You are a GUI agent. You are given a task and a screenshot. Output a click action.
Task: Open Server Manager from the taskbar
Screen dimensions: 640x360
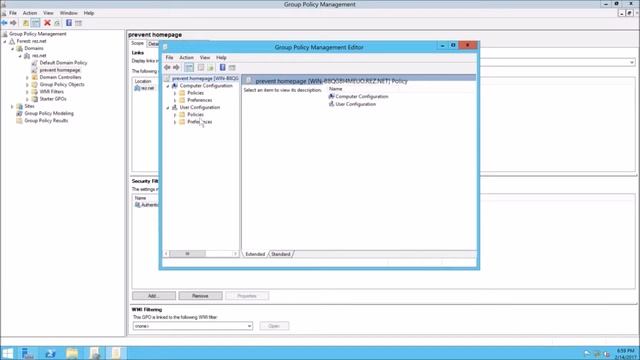(x=27, y=353)
